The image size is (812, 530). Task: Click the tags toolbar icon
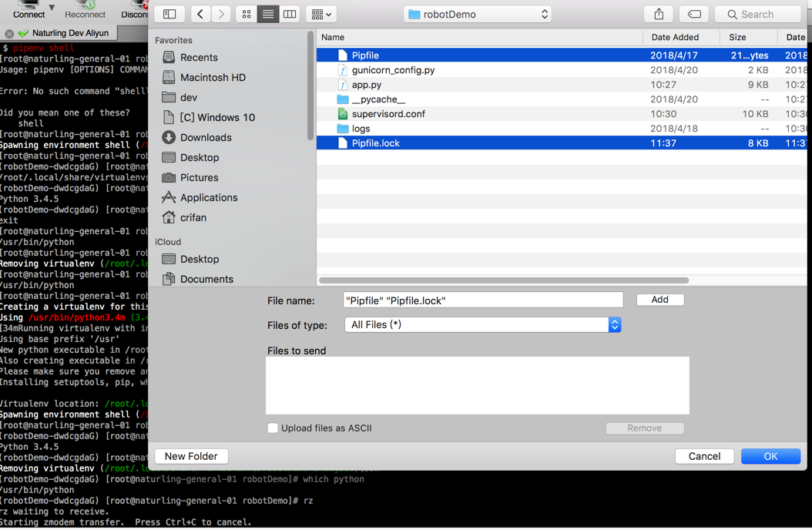pyautogui.click(x=694, y=14)
